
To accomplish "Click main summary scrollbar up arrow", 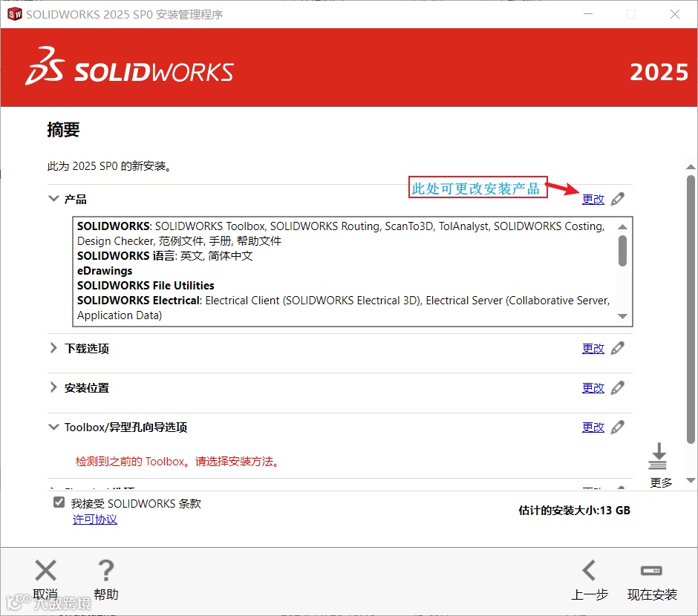I will tap(691, 167).
